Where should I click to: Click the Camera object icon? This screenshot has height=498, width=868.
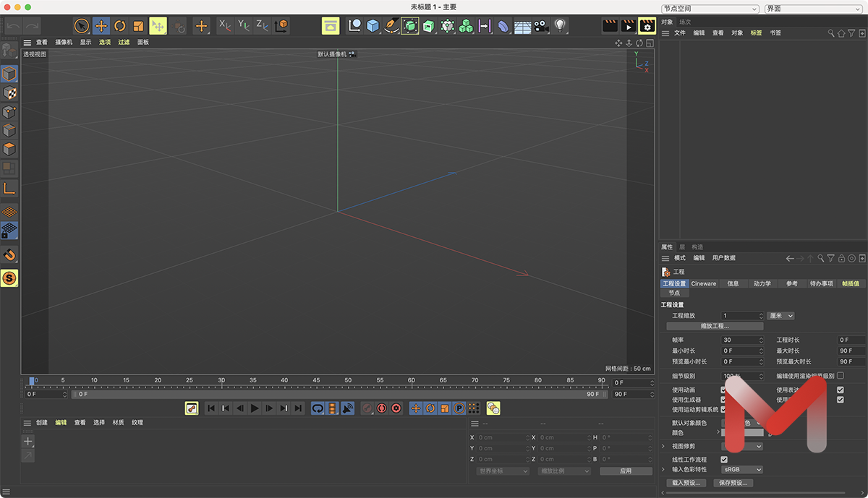click(541, 26)
